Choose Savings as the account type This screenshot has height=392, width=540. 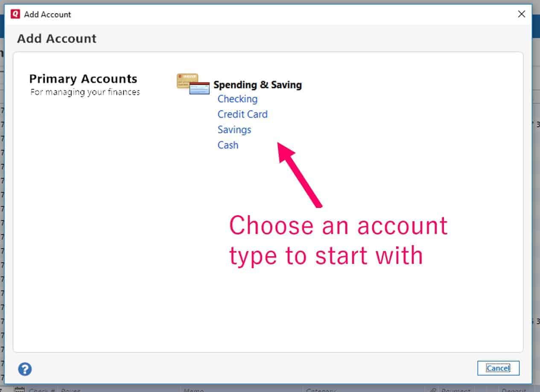[x=234, y=129]
